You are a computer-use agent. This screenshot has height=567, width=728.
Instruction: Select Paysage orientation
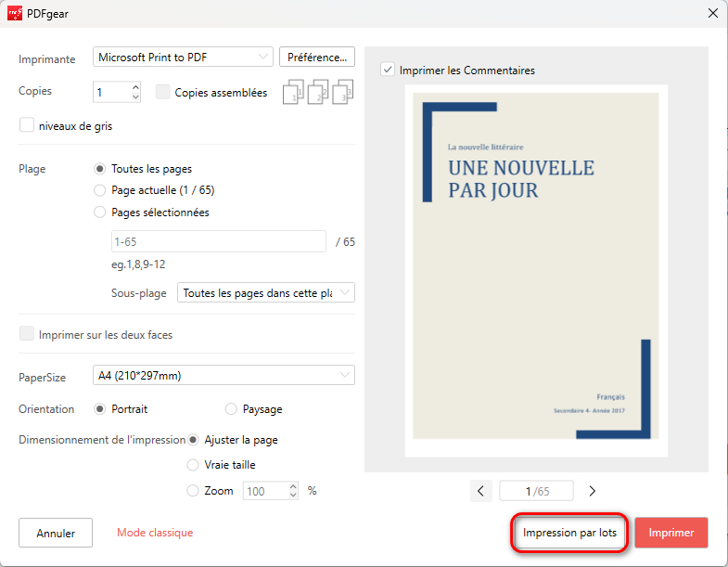[231, 409]
